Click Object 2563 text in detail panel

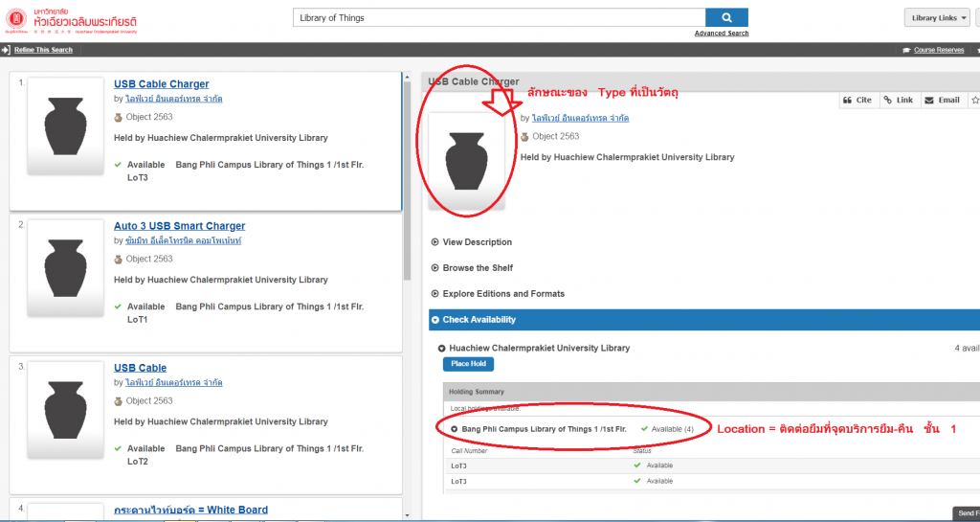[x=556, y=136]
